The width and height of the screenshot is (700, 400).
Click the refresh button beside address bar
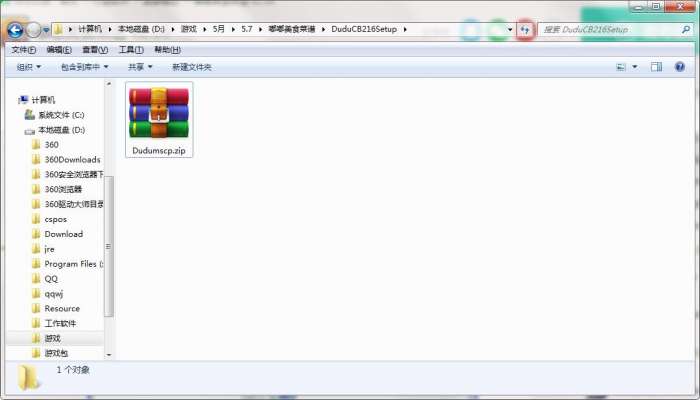pos(525,30)
